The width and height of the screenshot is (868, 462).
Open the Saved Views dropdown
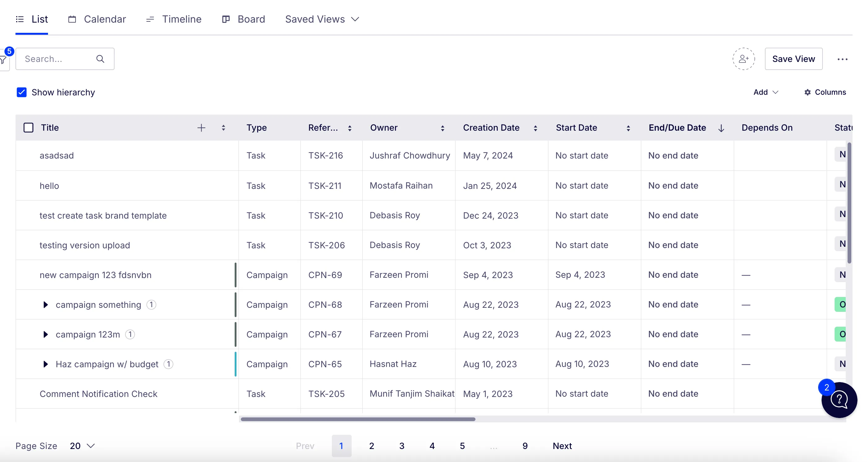(x=322, y=19)
